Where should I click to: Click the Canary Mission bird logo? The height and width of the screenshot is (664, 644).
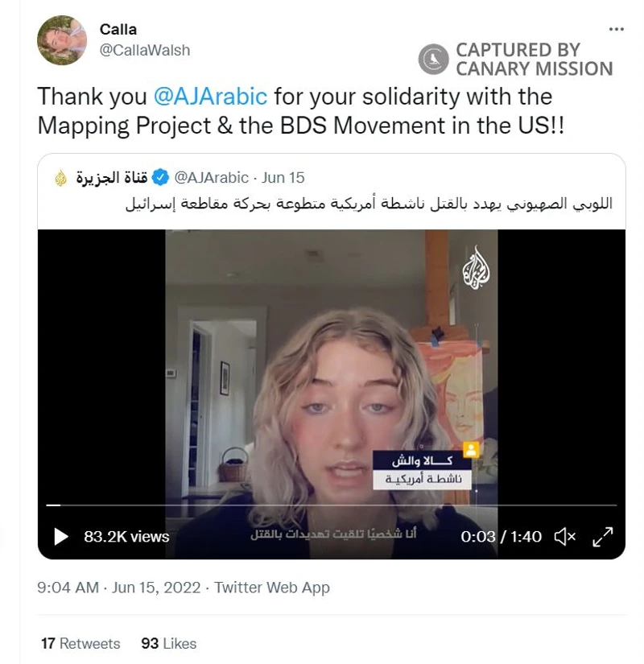point(433,59)
